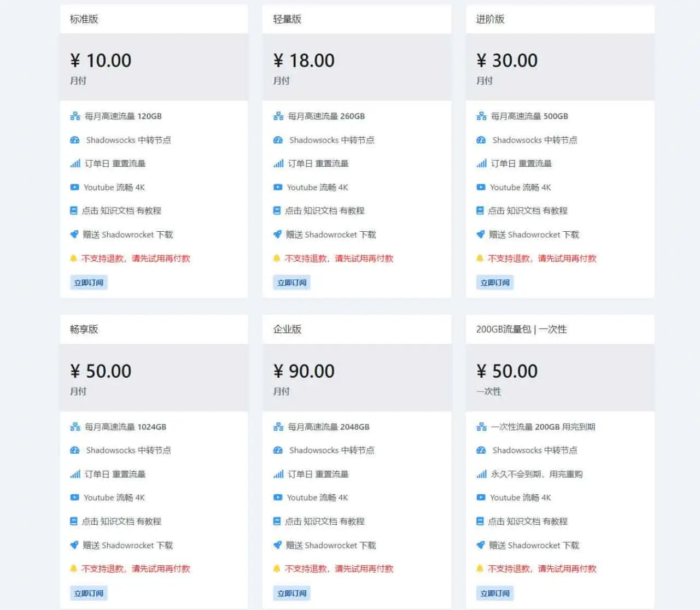Viewport: 700px width, 610px height.
Task: Click rocket icon in 200GB流量包 plan
Action: click(x=481, y=545)
